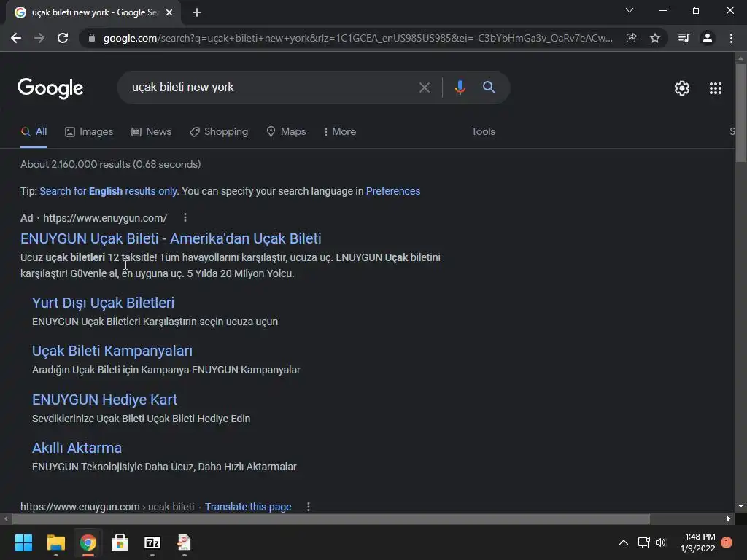
Task: Open Uçak Bileti Kampanyaları link
Action: pos(112,351)
